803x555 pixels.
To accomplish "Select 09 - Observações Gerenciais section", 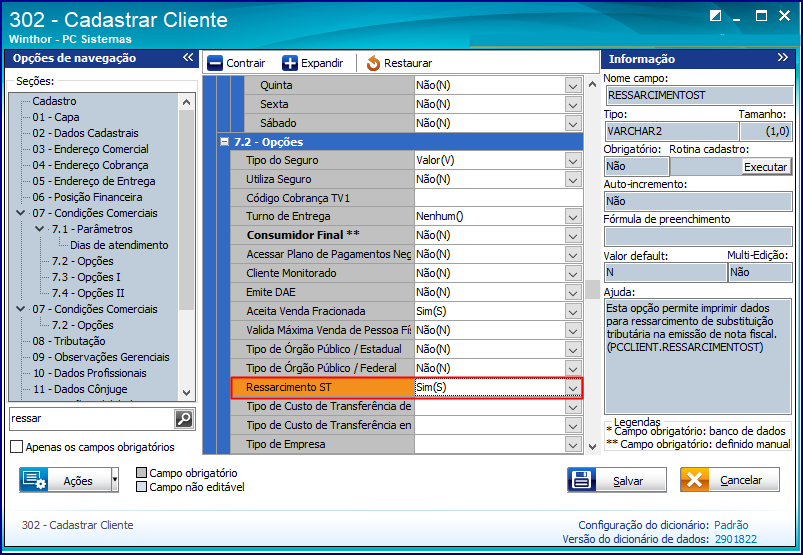I will coord(101,357).
